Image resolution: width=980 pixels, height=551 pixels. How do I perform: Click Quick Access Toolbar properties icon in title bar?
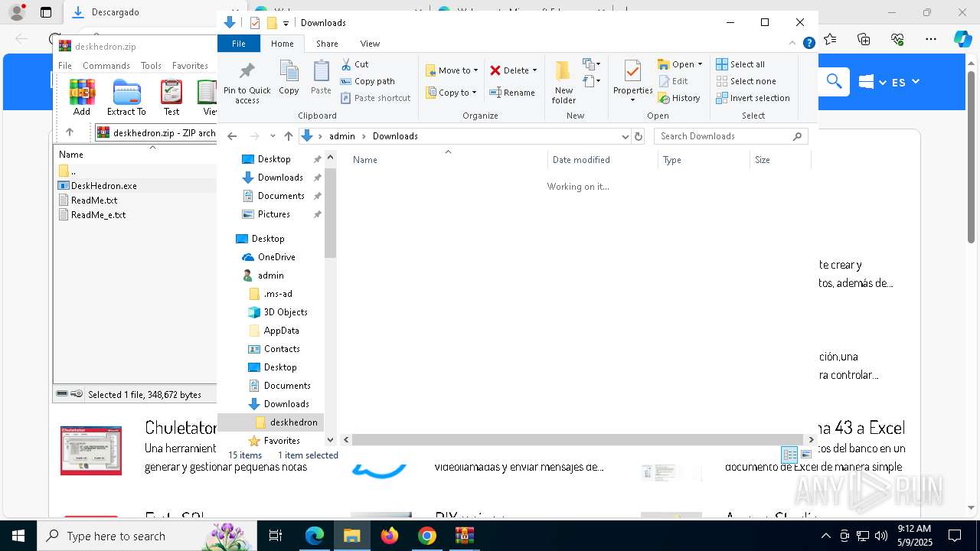[x=256, y=23]
